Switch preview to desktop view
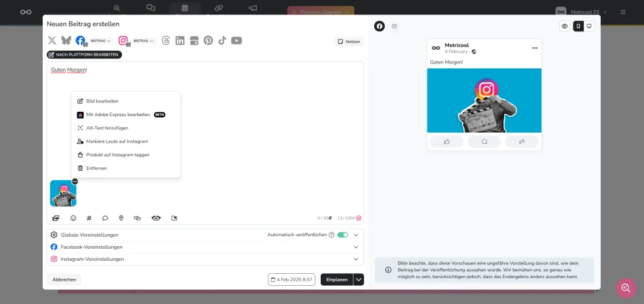644x304 pixels. pyautogui.click(x=589, y=26)
